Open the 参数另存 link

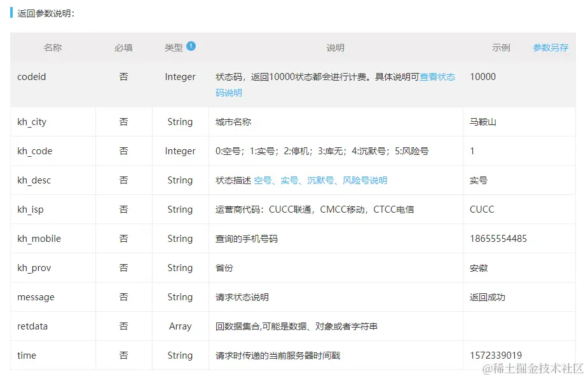(550, 48)
